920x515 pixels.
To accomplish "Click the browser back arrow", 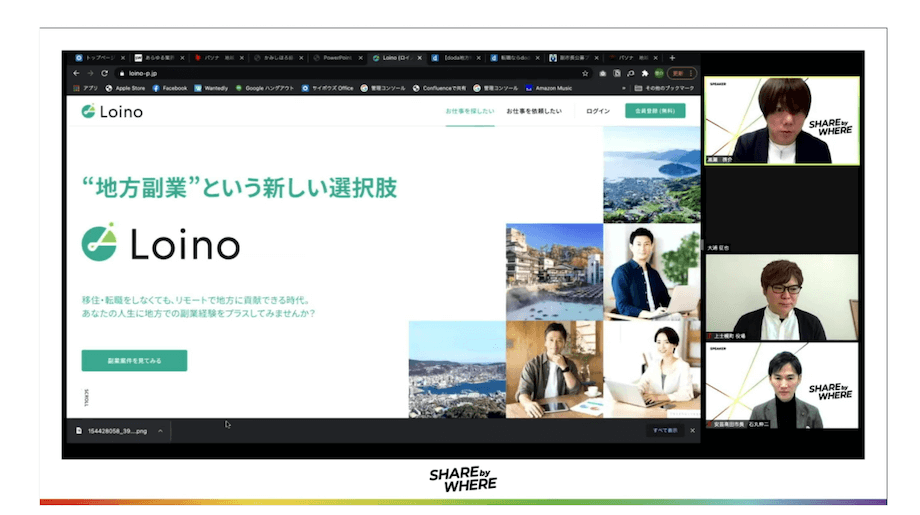I will (x=76, y=73).
